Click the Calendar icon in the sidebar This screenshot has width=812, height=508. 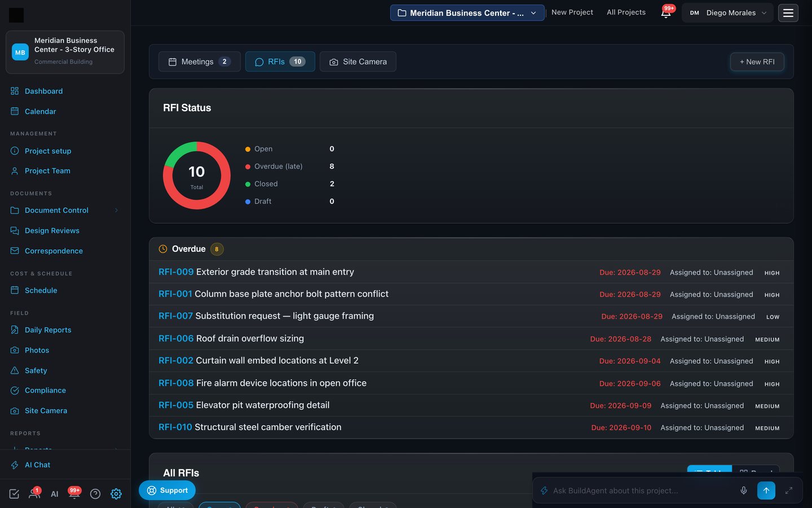click(15, 111)
